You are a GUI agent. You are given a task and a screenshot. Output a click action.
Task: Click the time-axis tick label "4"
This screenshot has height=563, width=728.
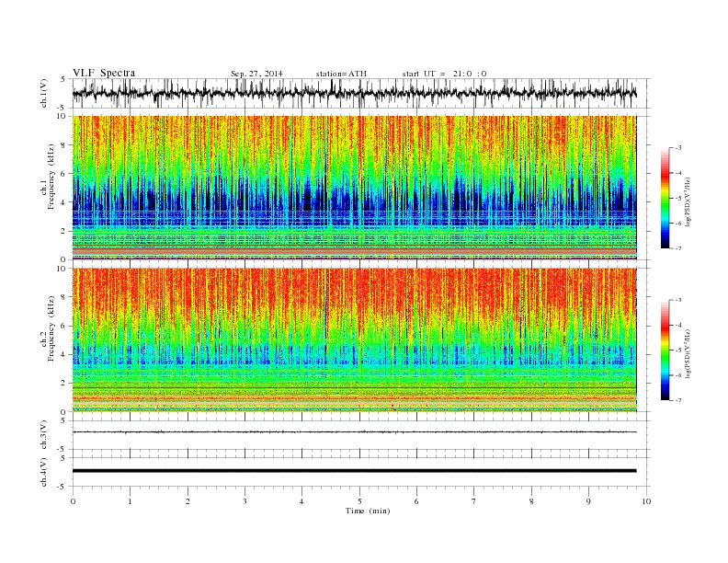tap(302, 501)
